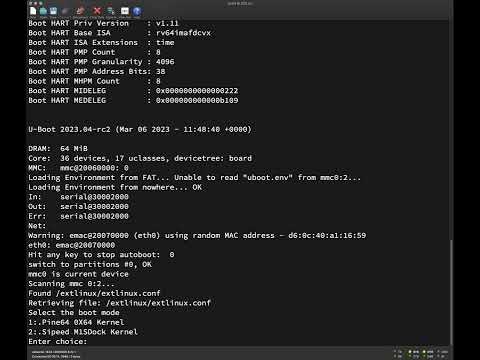Image resolution: width=480 pixels, height=360 pixels.
Task: Click the 'Boot HART MEDELEG' line
Action: pos(133,100)
